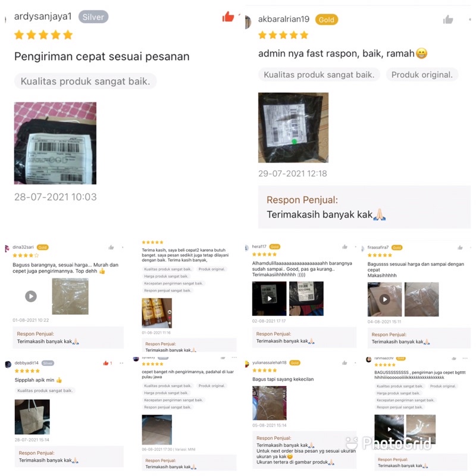Image resolution: width=476 pixels, height=476 pixels.
Task: Click the Gold badge next to akbaralrian19
Action: coord(326,20)
